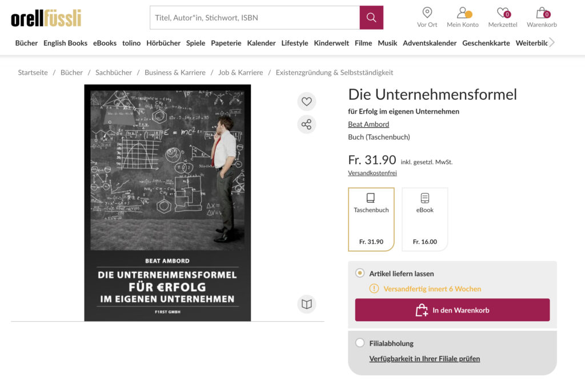Click the magnifier search button

371,18
